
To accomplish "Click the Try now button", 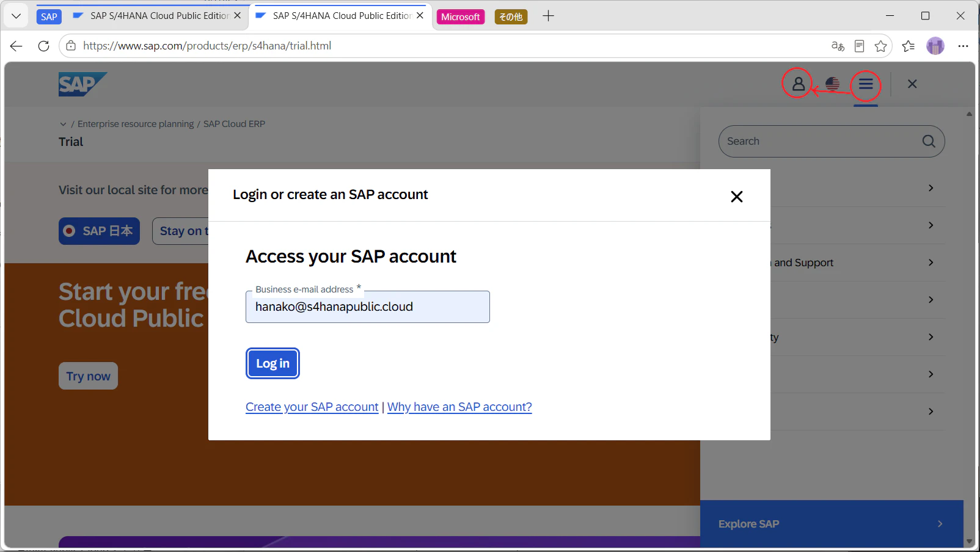I will [x=89, y=376].
